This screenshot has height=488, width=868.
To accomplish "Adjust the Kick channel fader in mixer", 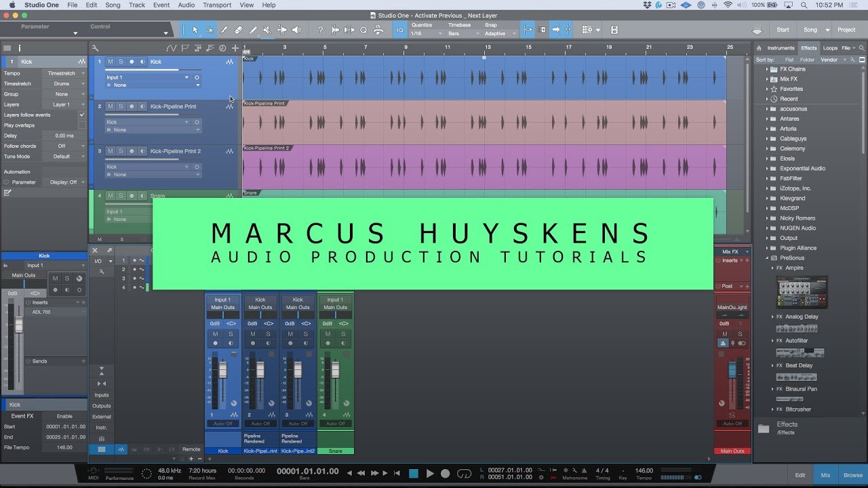I will 222,371.
